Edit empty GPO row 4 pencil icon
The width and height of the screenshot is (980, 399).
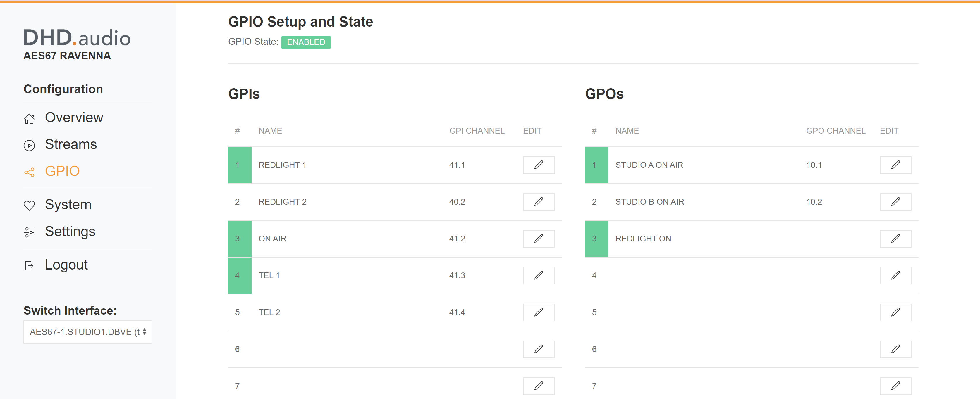click(895, 275)
